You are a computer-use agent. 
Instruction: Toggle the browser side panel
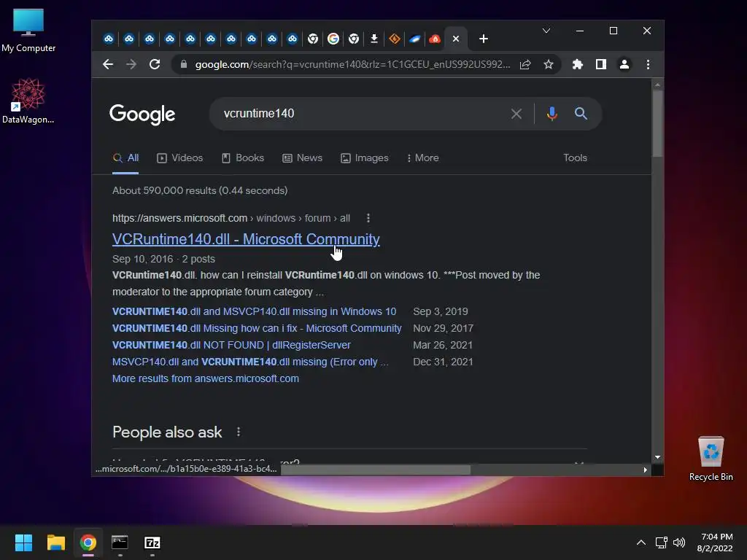601,64
